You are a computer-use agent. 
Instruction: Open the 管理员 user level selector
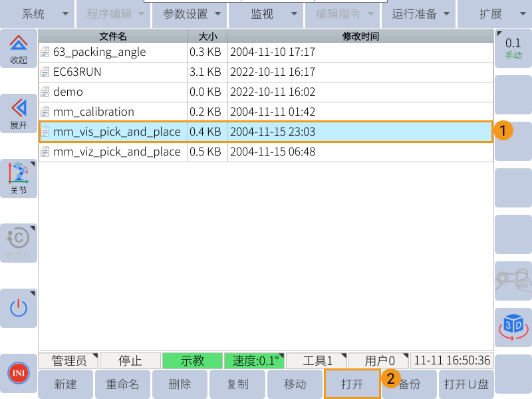[68, 360]
